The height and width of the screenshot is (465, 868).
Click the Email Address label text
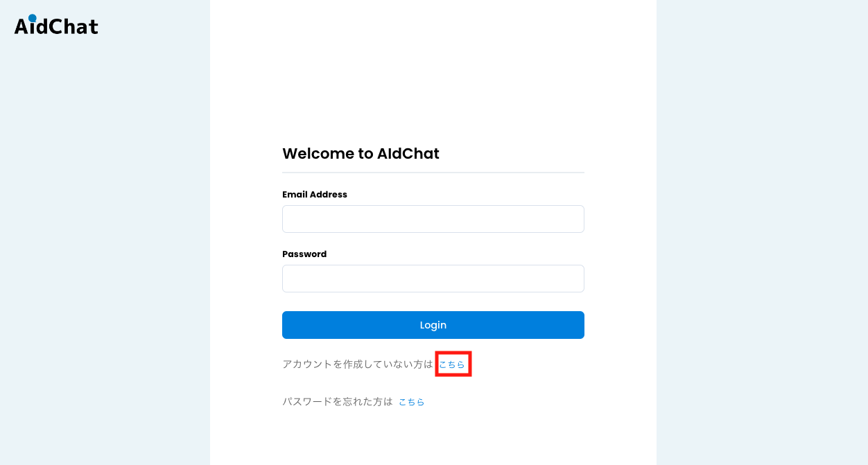click(314, 195)
